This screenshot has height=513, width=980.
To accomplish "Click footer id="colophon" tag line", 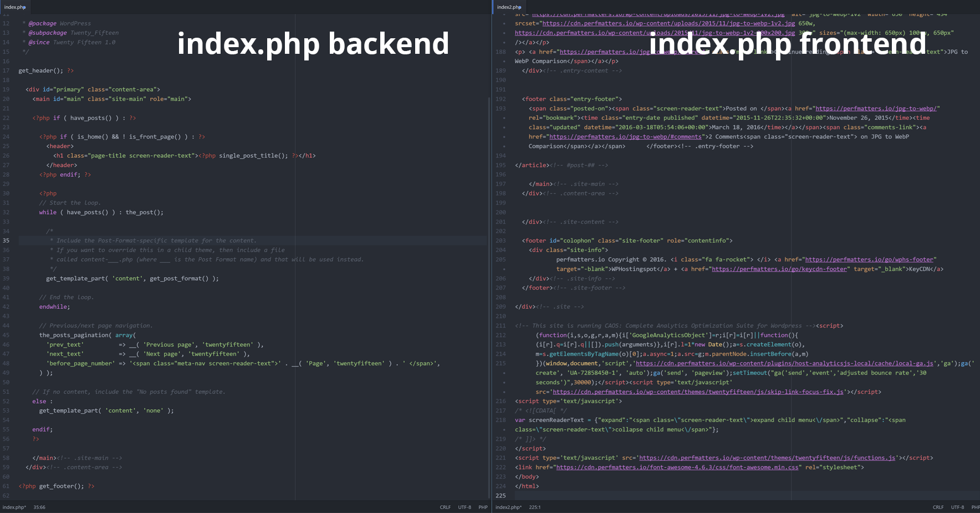I will click(x=627, y=241).
